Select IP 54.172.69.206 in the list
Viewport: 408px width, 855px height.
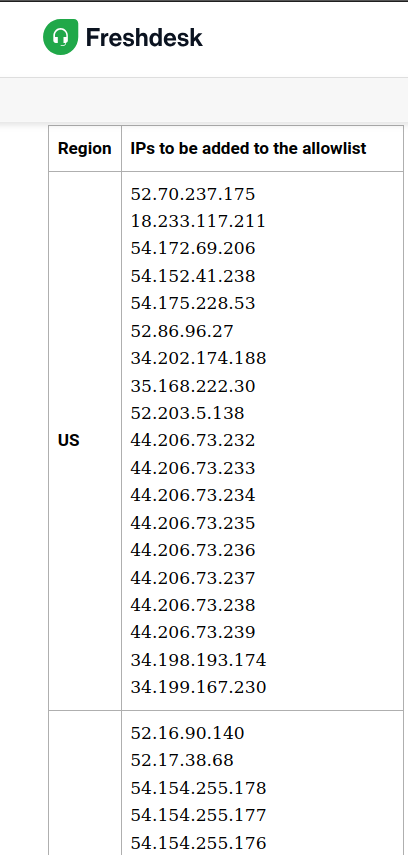[x=193, y=249]
